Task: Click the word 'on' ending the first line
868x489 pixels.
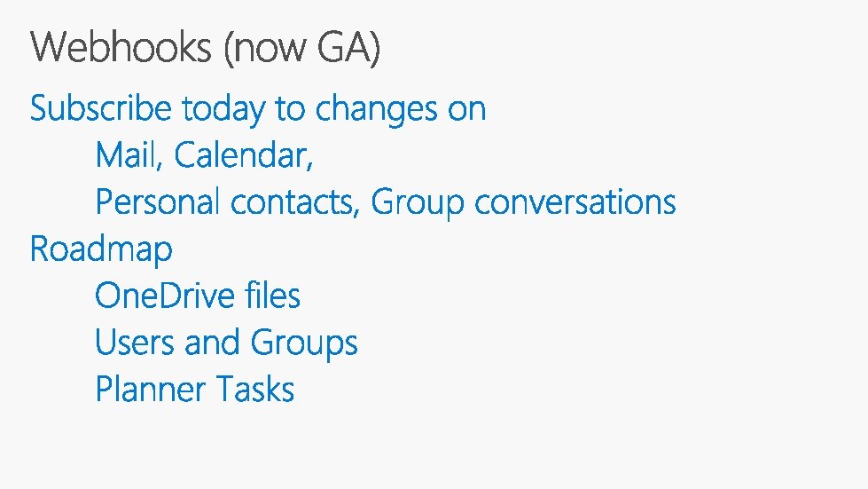Action: (x=467, y=110)
